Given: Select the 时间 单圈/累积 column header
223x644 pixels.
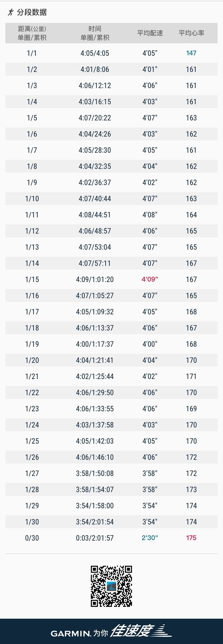Looking at the screenshot, I should (x=95, y=33).
